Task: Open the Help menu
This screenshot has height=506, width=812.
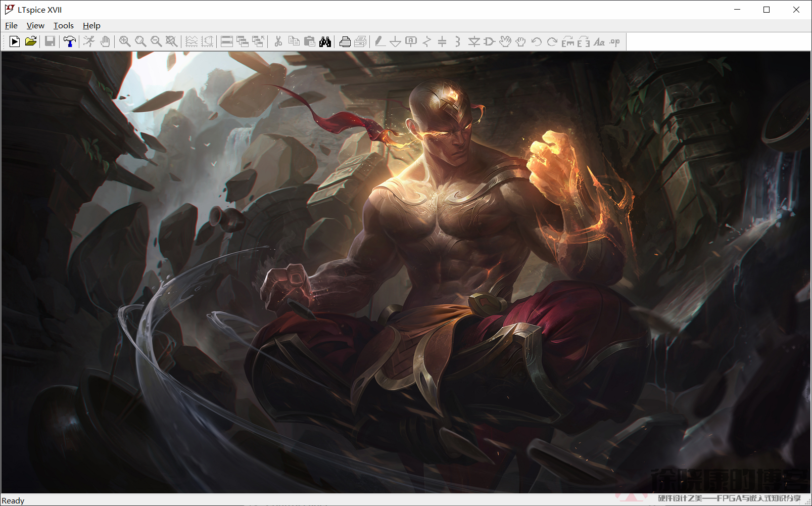Action: tap(91, 25)
